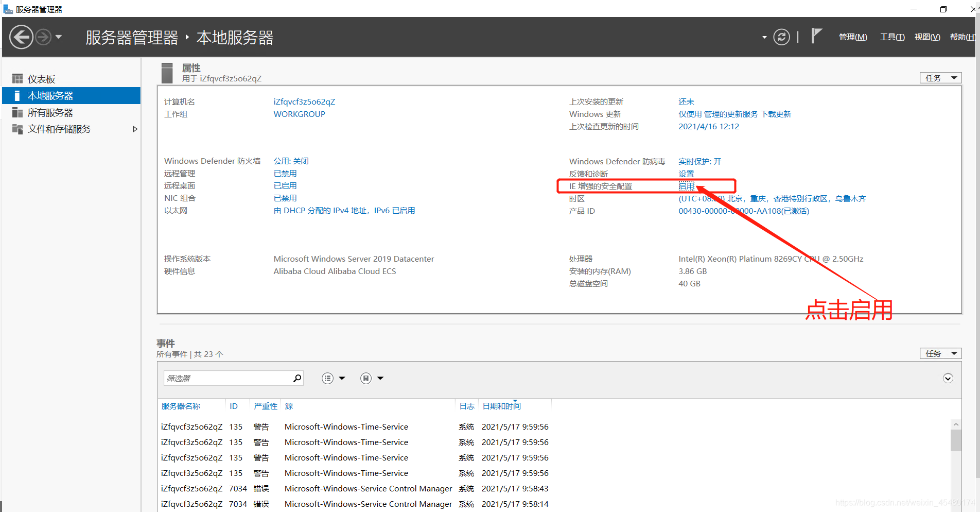Open the 管理(M) menu

[853, 37]
